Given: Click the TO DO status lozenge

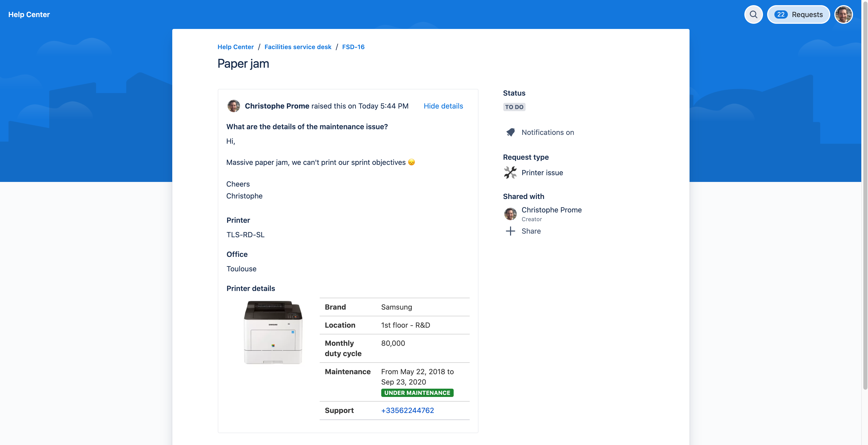Looking at the screenshot, I should coord(514,107).
